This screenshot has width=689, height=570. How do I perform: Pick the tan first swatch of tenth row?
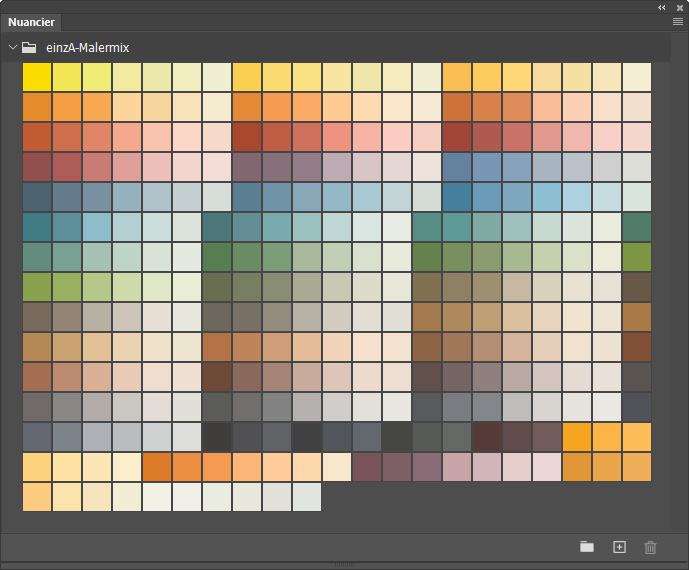(x=37, y=347)
